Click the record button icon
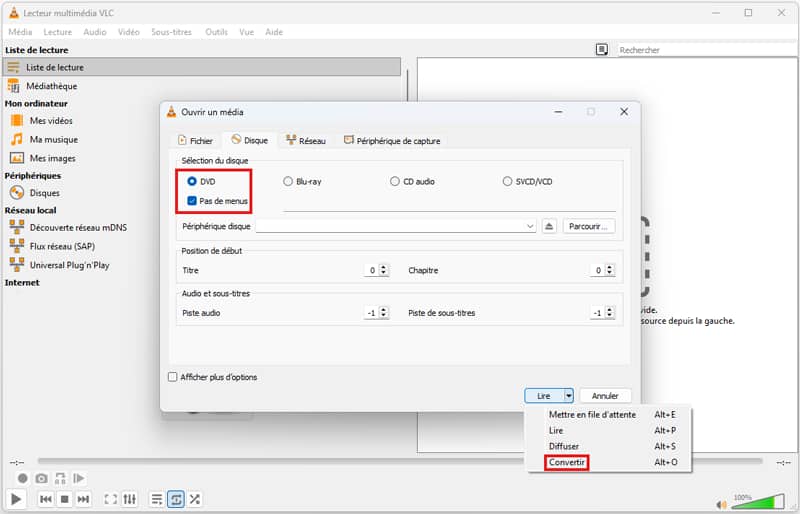 tap(23, 479)
